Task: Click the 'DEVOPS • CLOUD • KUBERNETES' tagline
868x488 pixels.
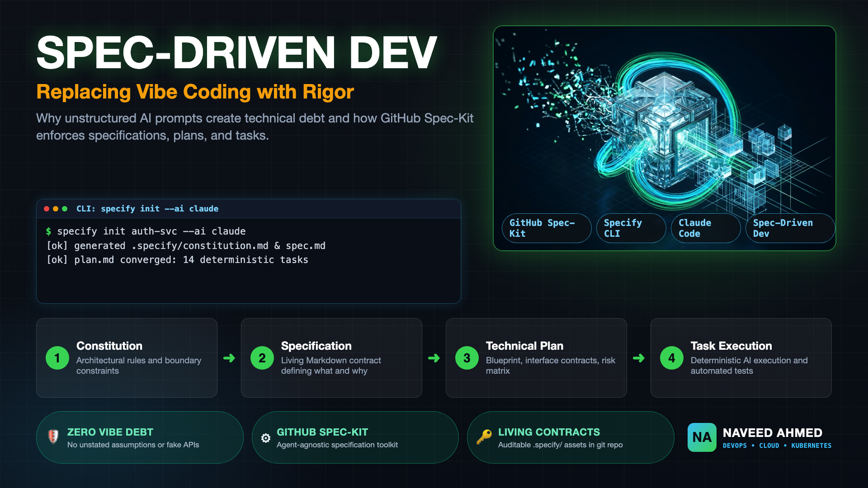Action: [x=777, y=446]
